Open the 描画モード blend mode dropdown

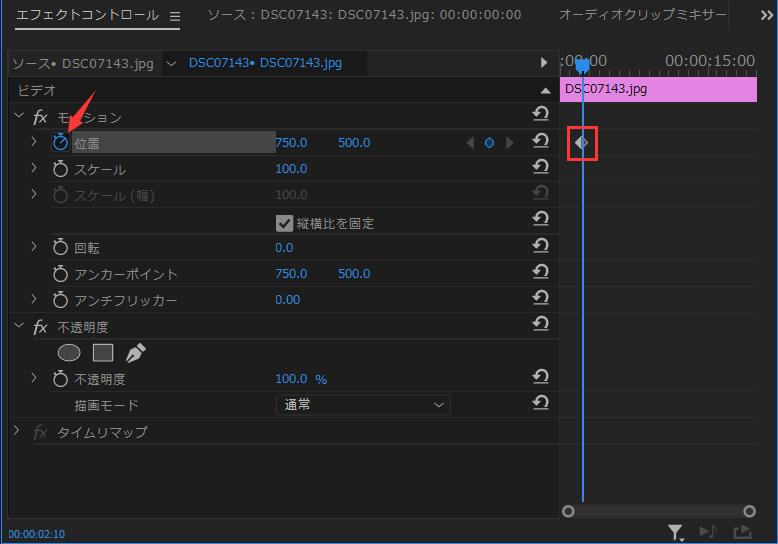coord(362,405)
